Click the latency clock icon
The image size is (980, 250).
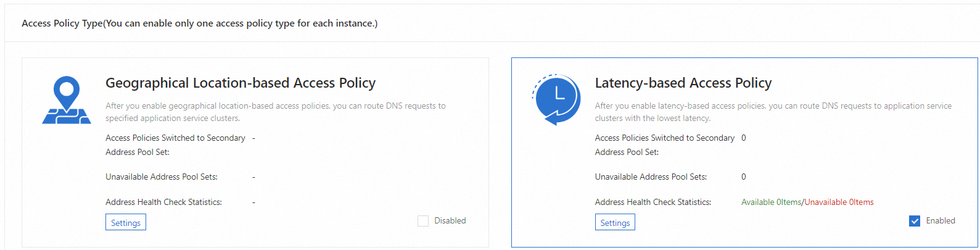pyautogui.click(x=556, y=99)
